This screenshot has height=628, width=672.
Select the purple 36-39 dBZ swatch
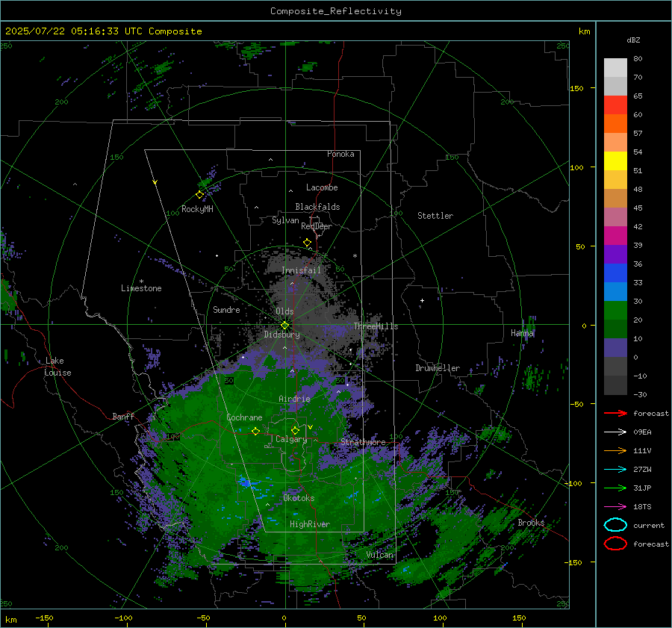coord(615,255)
